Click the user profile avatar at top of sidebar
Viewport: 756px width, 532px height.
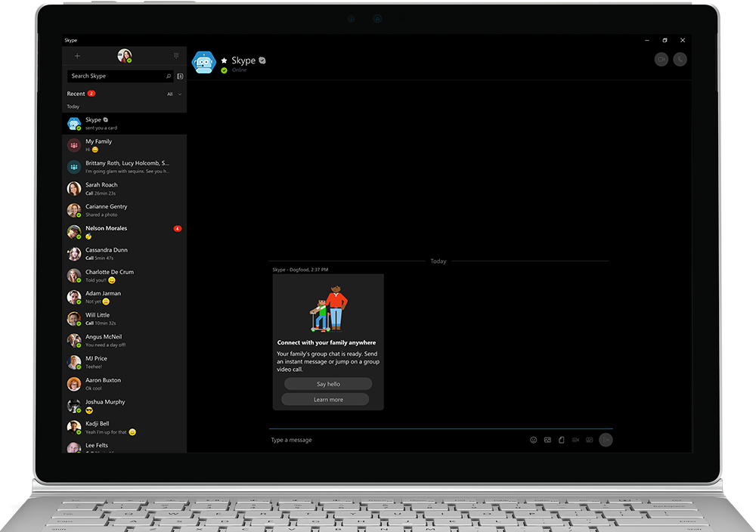click(125, 56)
